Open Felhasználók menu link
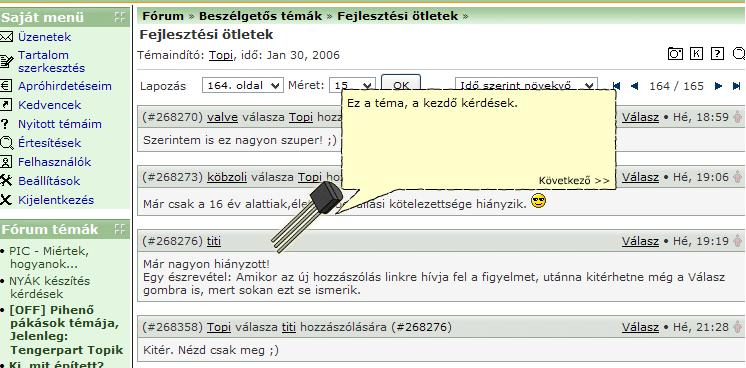The height and width of the screenshot is (368, 746). click(55, 162)
